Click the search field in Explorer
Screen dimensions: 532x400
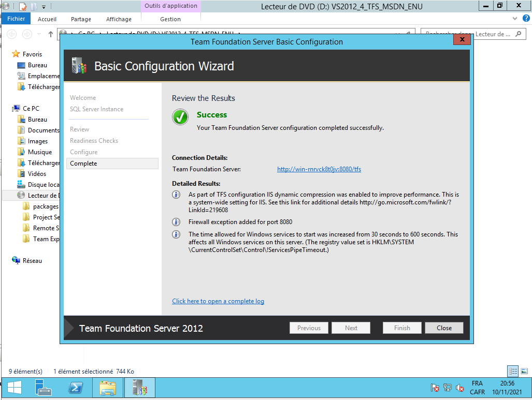468,34
